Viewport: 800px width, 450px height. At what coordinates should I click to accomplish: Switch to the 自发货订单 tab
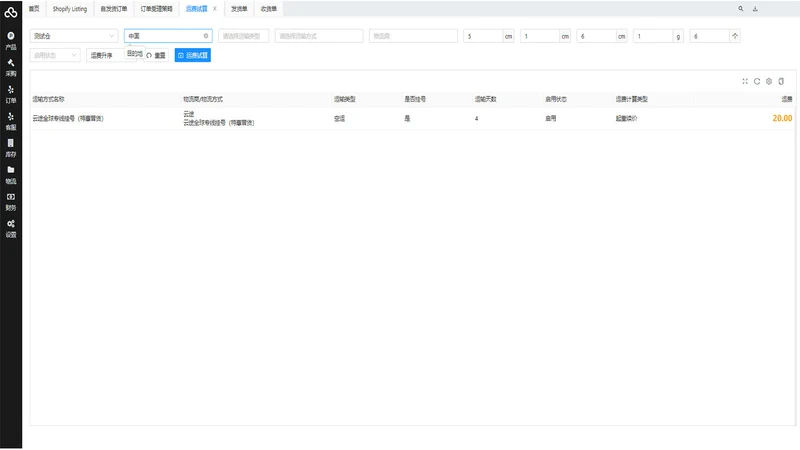pos(114,9)
